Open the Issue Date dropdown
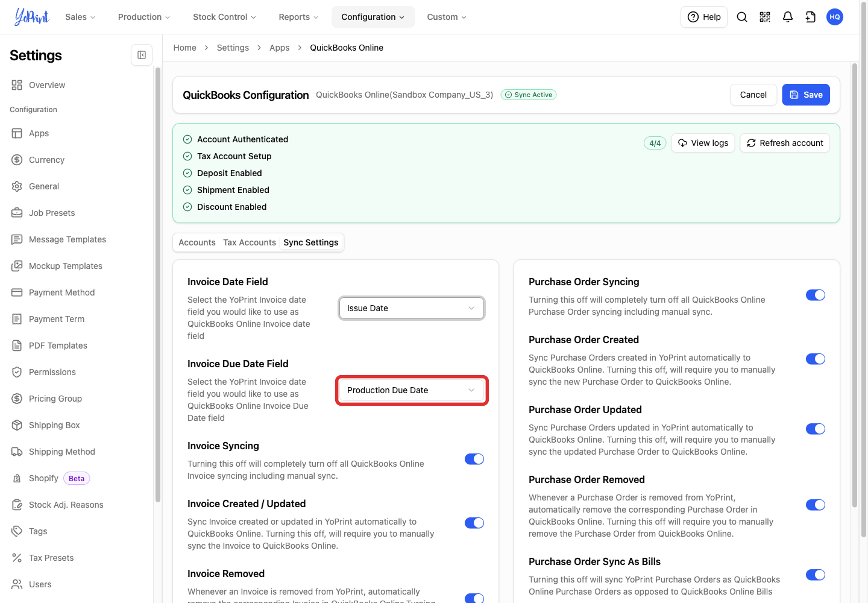 [x=412, y=308]
